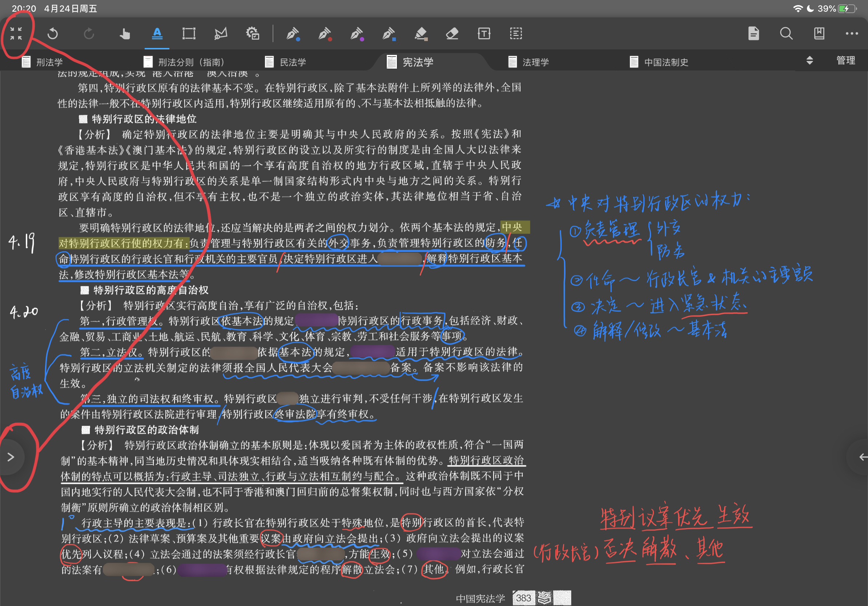Toggle the bookmark for this page
The image size is (868, 606).
coord(819,34)
